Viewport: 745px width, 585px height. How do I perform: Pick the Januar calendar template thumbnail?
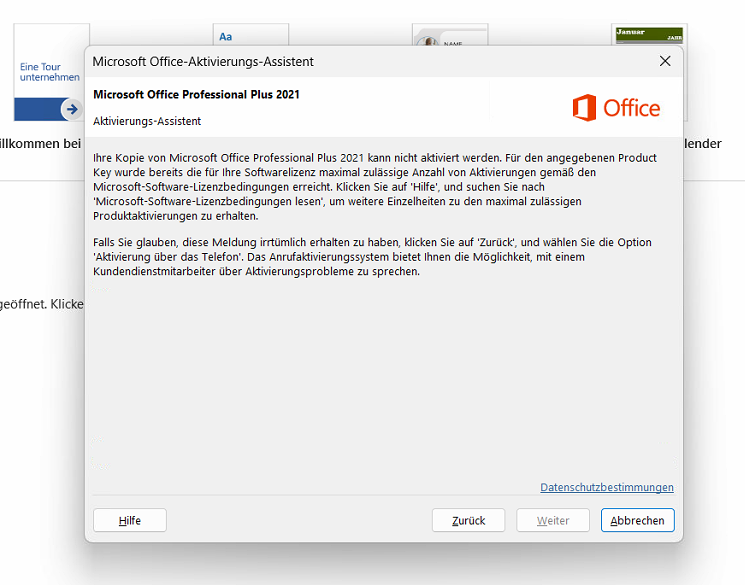(x=648, y=35)
